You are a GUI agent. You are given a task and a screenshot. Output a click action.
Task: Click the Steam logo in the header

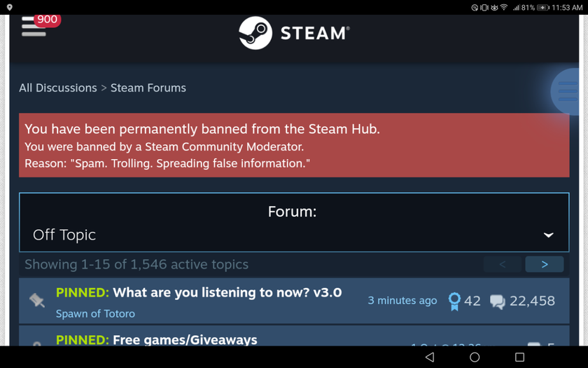tap(294, 33)
